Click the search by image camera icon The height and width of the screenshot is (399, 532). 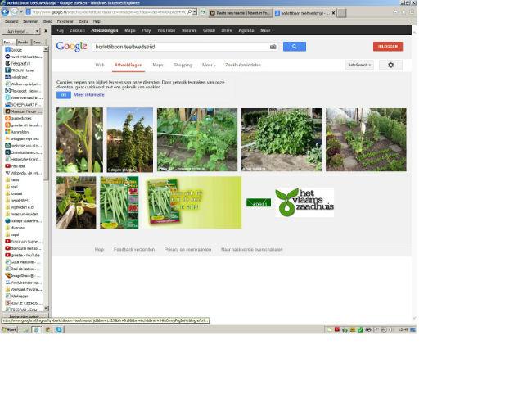[x=273, y=47]
